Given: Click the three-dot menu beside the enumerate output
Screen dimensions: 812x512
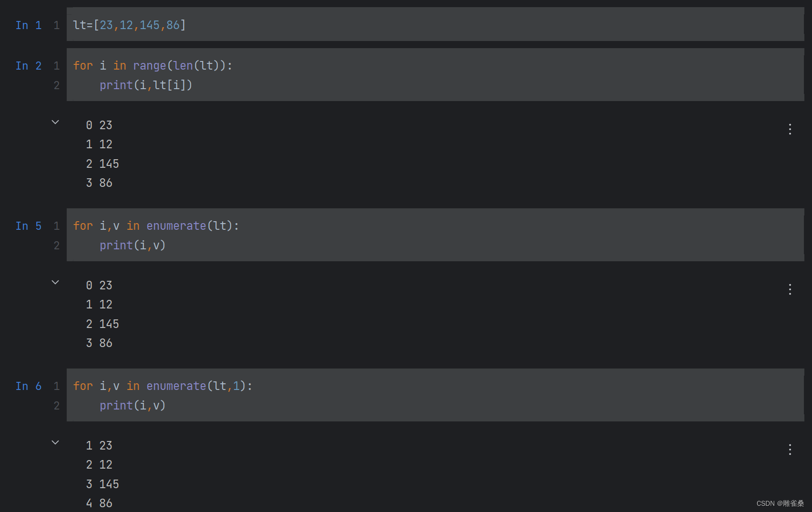Looking at the screenshot, I should [x=790, y=289].
